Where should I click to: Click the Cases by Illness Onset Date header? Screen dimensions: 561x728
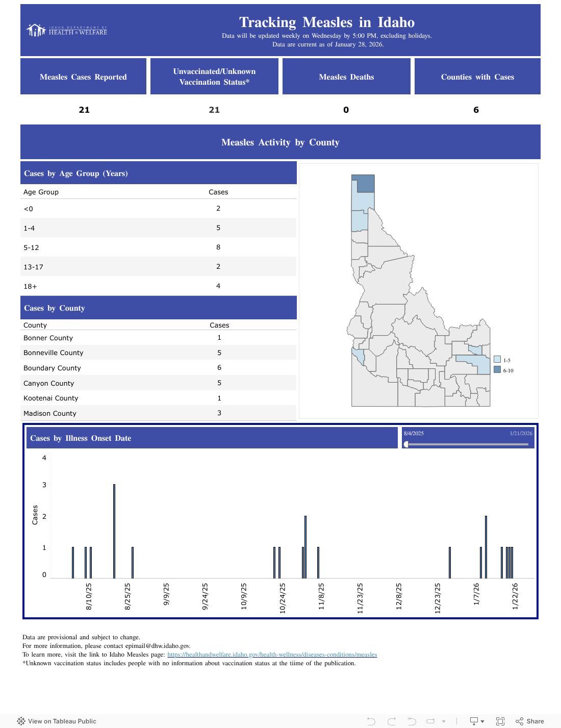pos(82,438)
